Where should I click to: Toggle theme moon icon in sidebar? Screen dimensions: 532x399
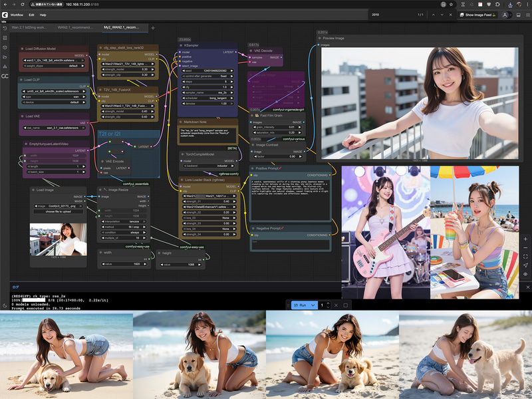(x=5, y=306)
